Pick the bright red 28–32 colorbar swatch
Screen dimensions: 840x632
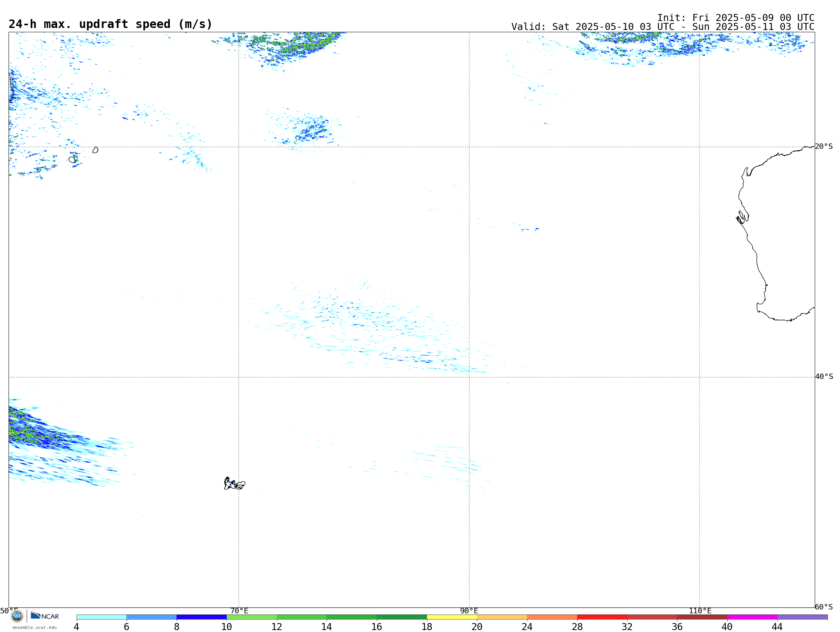coord(602,617)
